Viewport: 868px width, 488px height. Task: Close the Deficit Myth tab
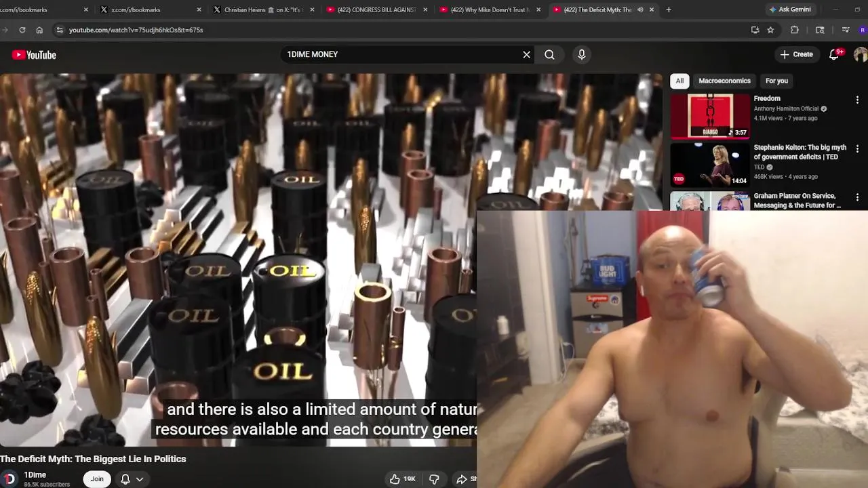click(x=652, y=9)
